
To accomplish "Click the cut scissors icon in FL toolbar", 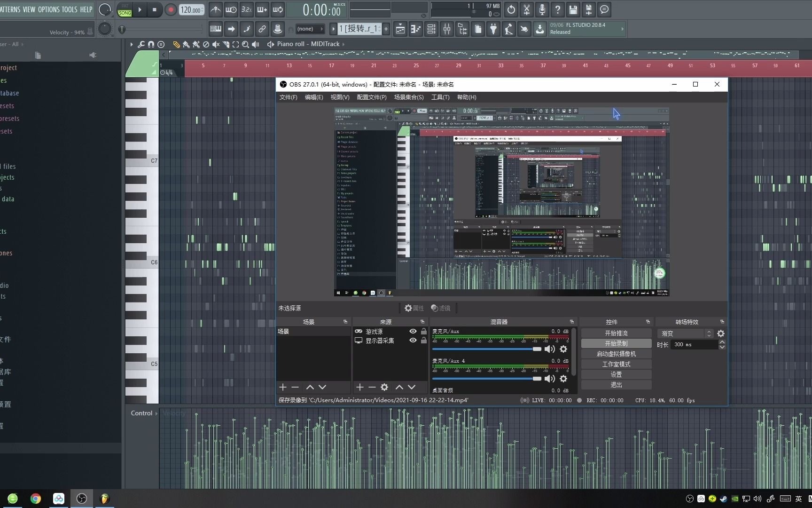I will [x=526, y=9].
